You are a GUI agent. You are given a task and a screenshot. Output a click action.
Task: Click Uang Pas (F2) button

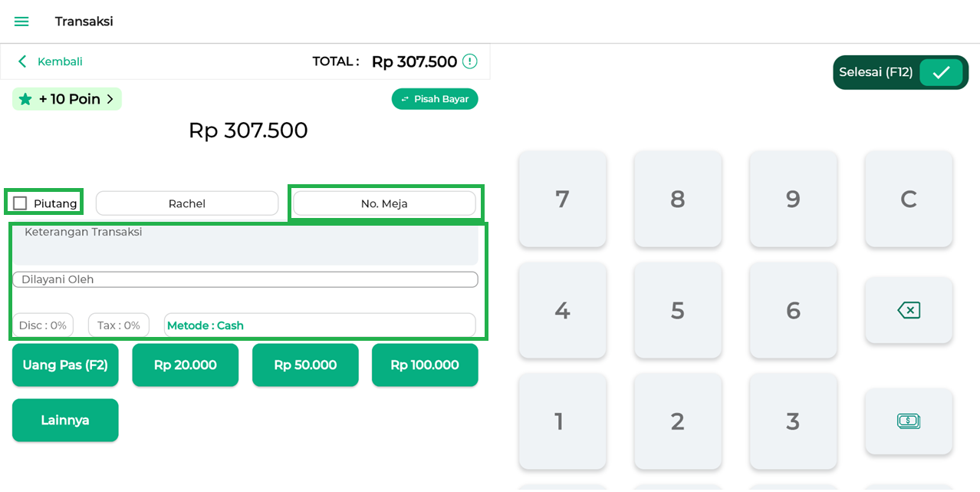(65, 365)
